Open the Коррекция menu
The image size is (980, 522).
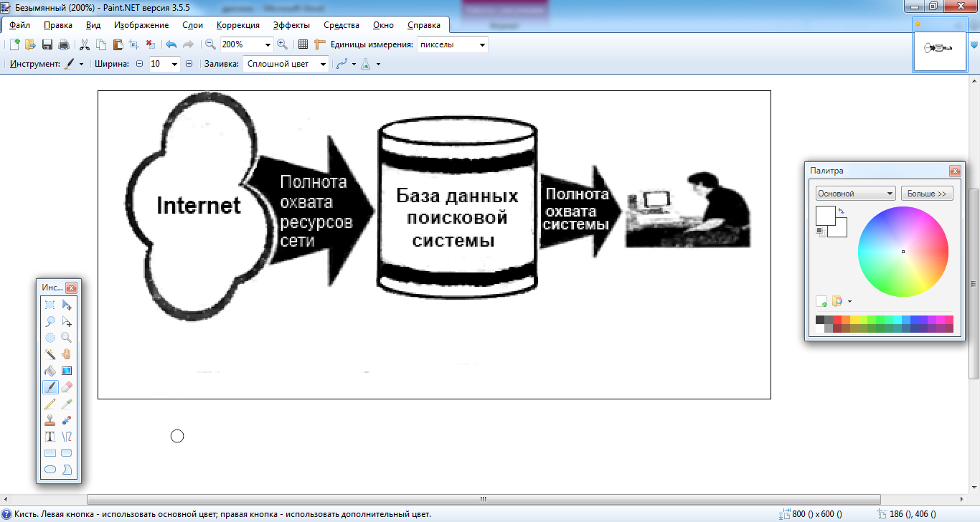pyautogui.click(x=237, y=25)
